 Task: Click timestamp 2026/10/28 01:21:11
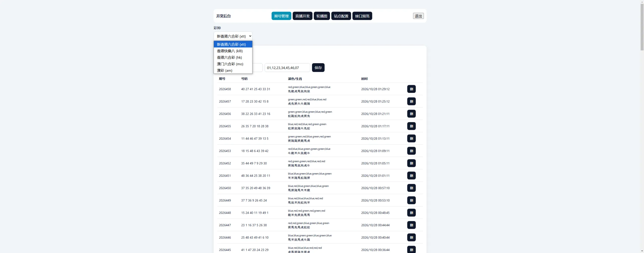tap(375, 114)
